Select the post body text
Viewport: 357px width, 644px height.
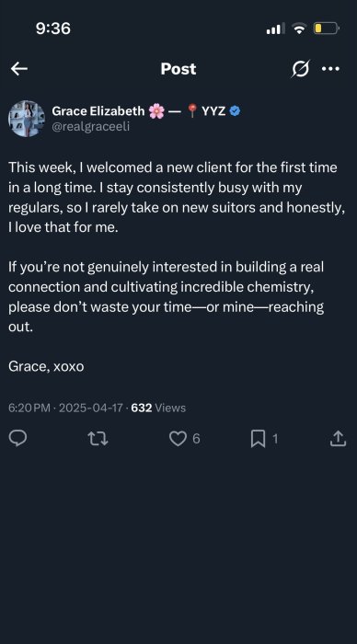[177, 267]
